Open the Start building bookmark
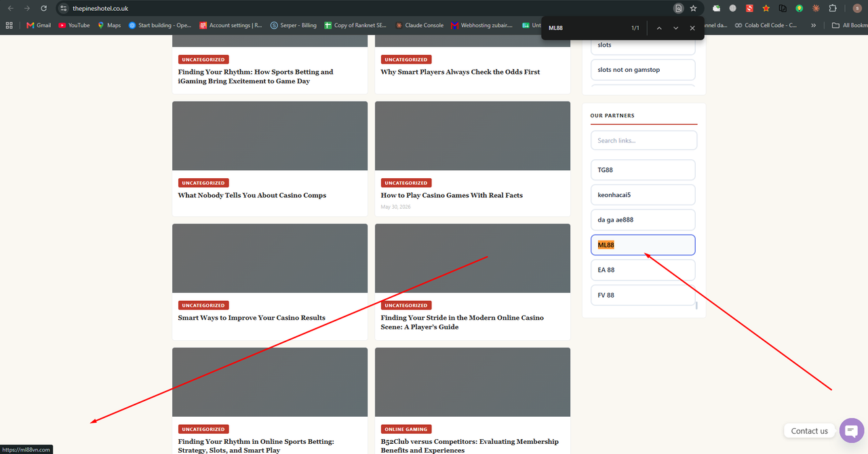The image size is (868, 454). (x=160, y=25)
